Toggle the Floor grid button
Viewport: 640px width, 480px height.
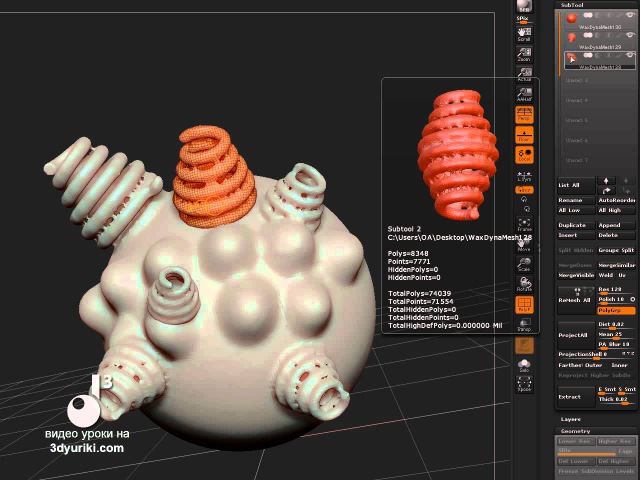click(524, 135)
